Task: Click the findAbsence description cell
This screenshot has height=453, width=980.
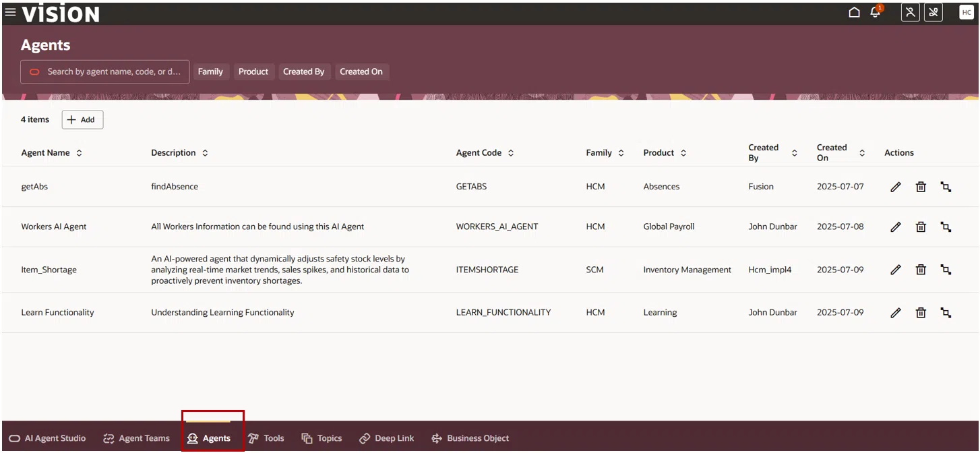Action: (175, 187)
